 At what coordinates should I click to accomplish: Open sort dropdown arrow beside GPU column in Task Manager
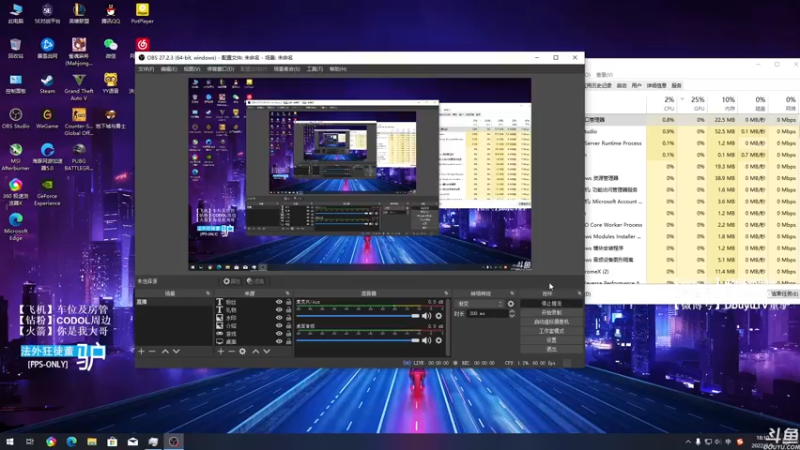coord(682,99)
